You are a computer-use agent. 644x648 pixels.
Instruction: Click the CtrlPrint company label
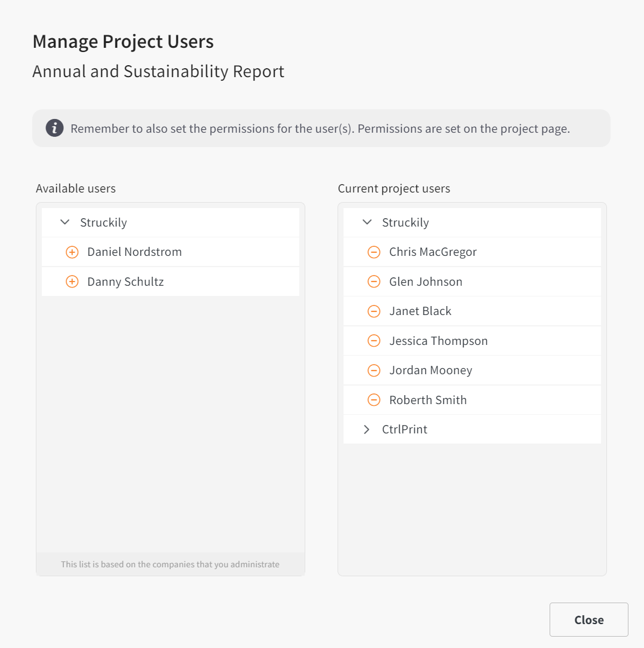(404, 429)
